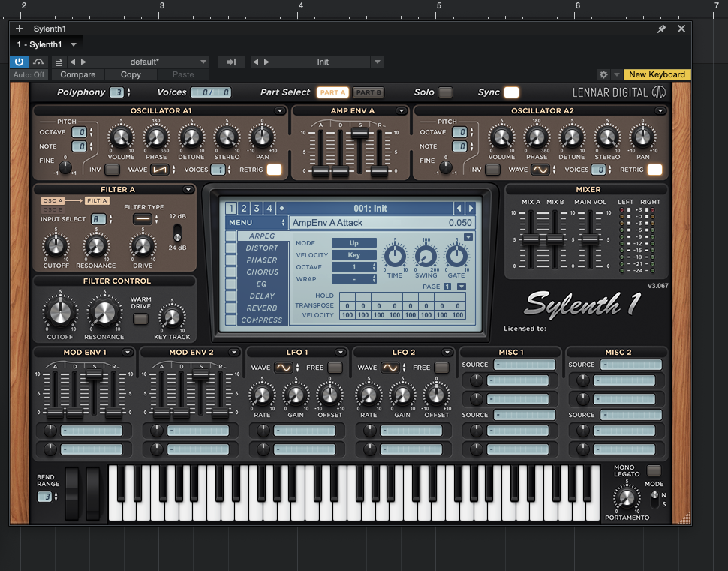Go to next preset with right arrow next to default
Screen dimensions: 728x571
tap(83, 62)
